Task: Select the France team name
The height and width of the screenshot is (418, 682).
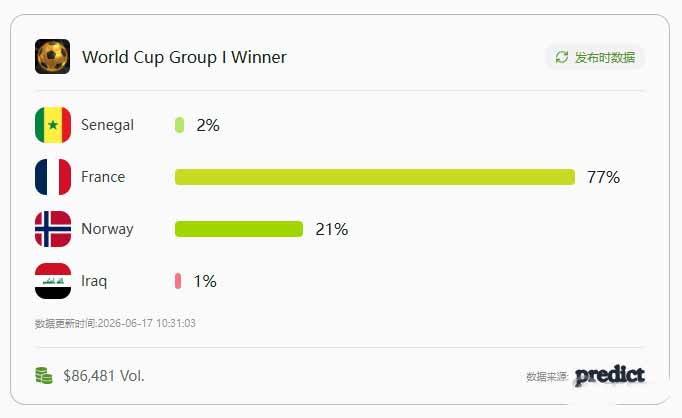Action: pyautogui.click(x=103, y=177)
